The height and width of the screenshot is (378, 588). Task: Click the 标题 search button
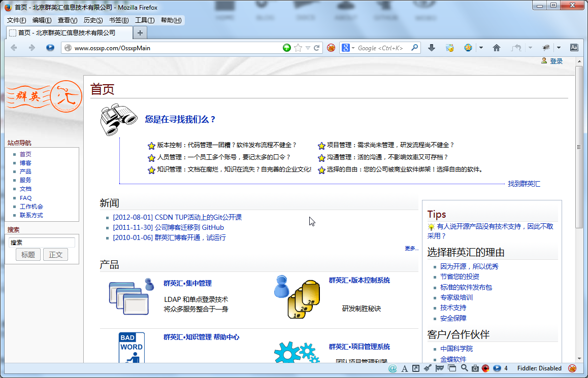pyautogui.click(x=28, y=255)
